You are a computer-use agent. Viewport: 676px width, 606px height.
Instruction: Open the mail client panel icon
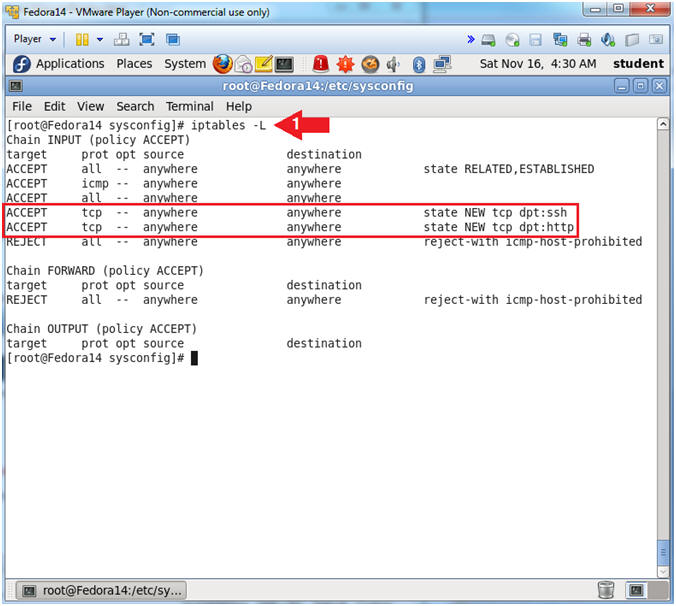point(244,65)
